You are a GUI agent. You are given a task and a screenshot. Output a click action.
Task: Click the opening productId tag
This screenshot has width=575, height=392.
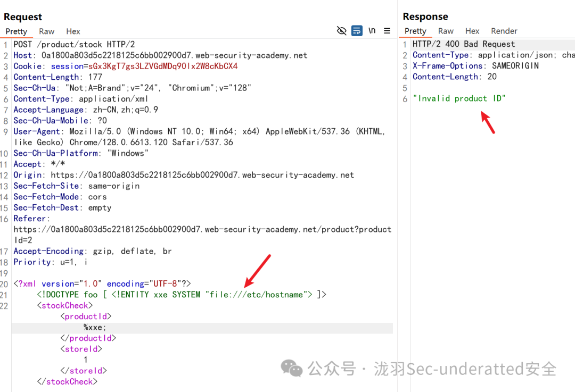(x=86, y=316)
